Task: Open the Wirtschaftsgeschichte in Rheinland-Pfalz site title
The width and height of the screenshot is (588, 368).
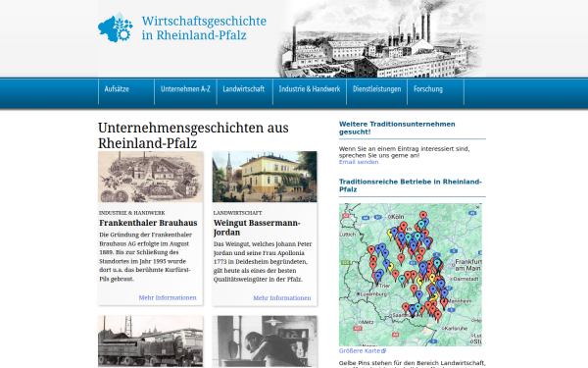Action: (x=204, y=27)
